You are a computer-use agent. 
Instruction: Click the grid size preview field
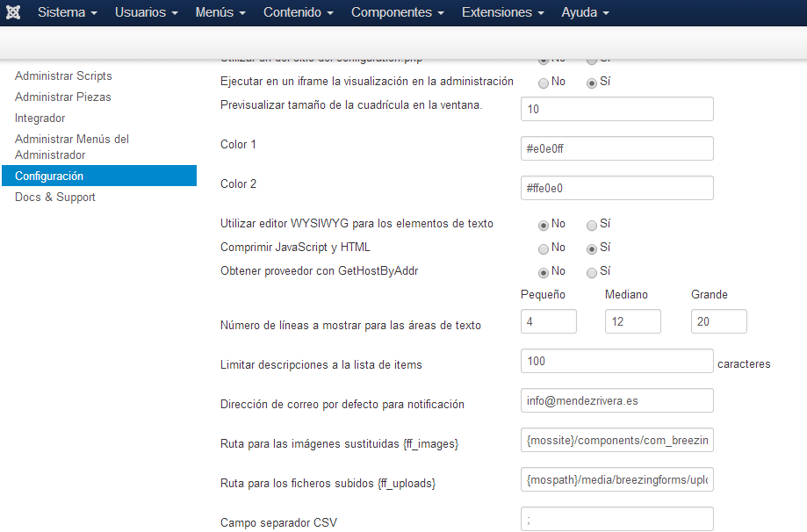pos(617,109)
